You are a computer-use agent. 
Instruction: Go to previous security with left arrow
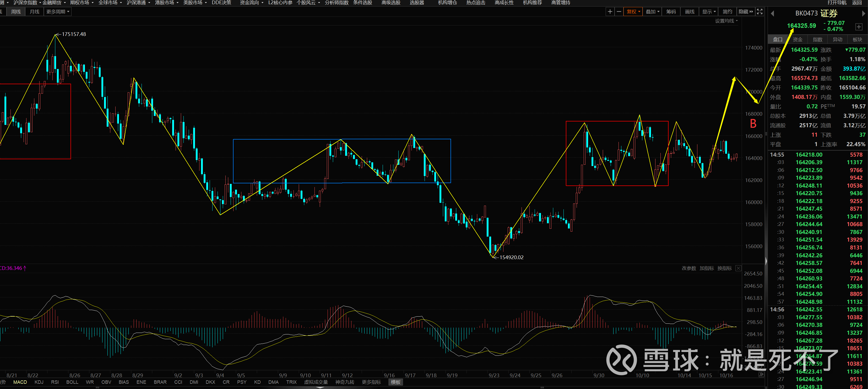pyautogui.click(x=773, y=14)
